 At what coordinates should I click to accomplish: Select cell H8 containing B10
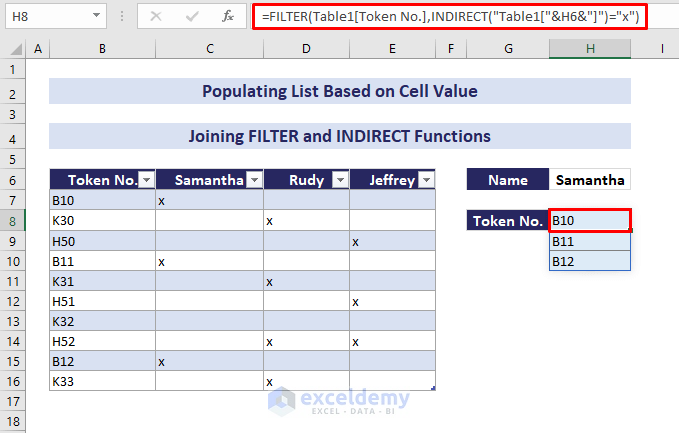(x=590, y=221)
